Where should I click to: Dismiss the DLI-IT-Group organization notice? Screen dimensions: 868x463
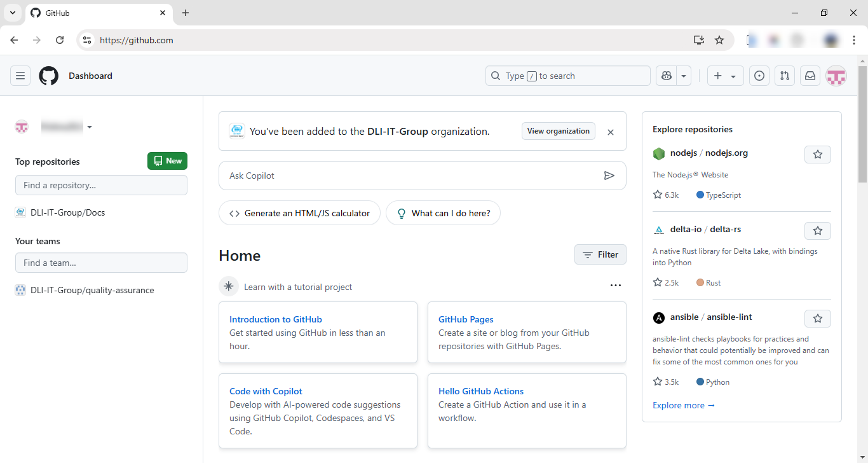pos(610,132)
